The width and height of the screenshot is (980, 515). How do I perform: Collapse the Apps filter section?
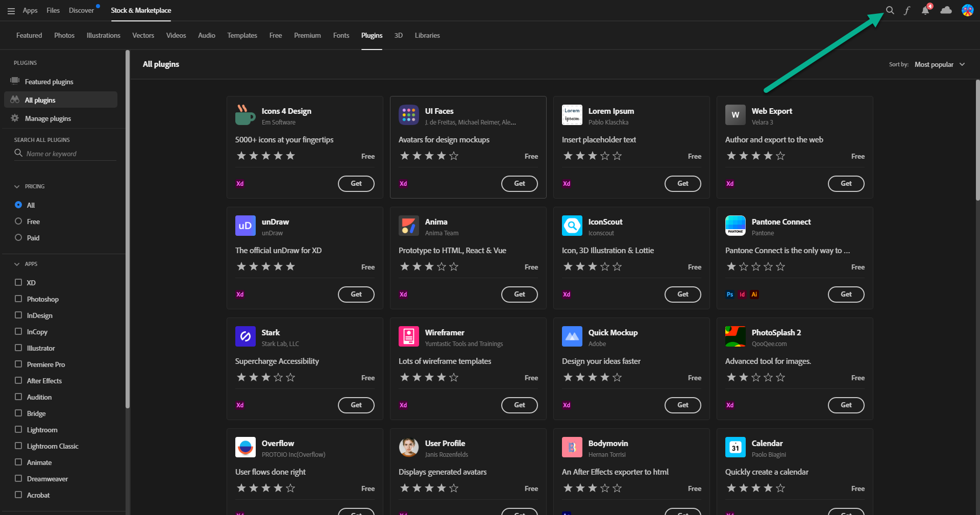point(17,264)
